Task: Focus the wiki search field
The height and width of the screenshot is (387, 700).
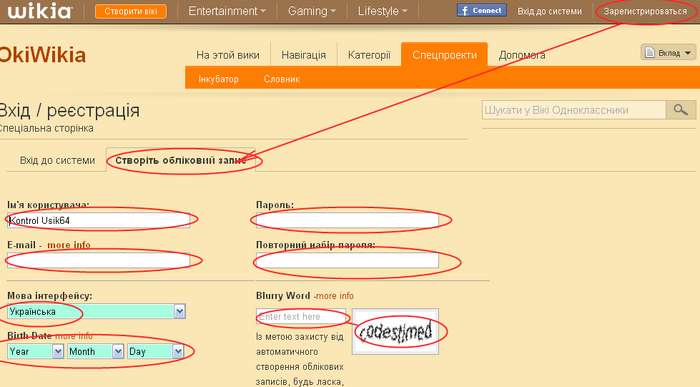Action: (x=574, y=110)
